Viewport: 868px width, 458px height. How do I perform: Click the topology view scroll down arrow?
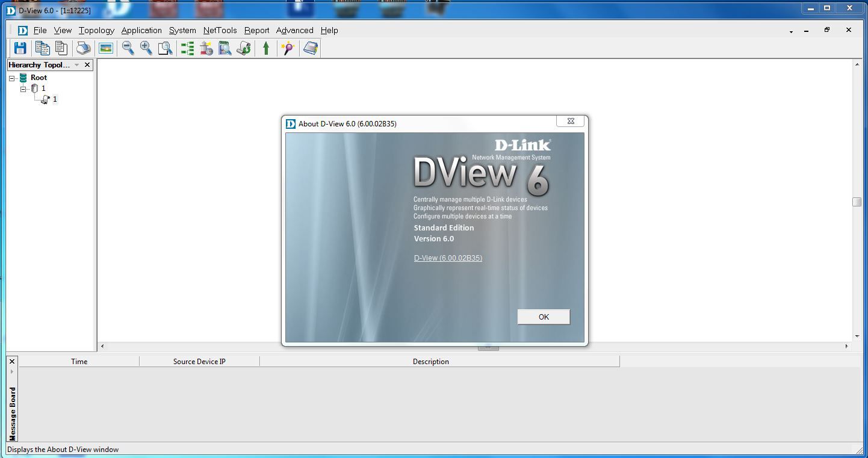click(857, 336)
